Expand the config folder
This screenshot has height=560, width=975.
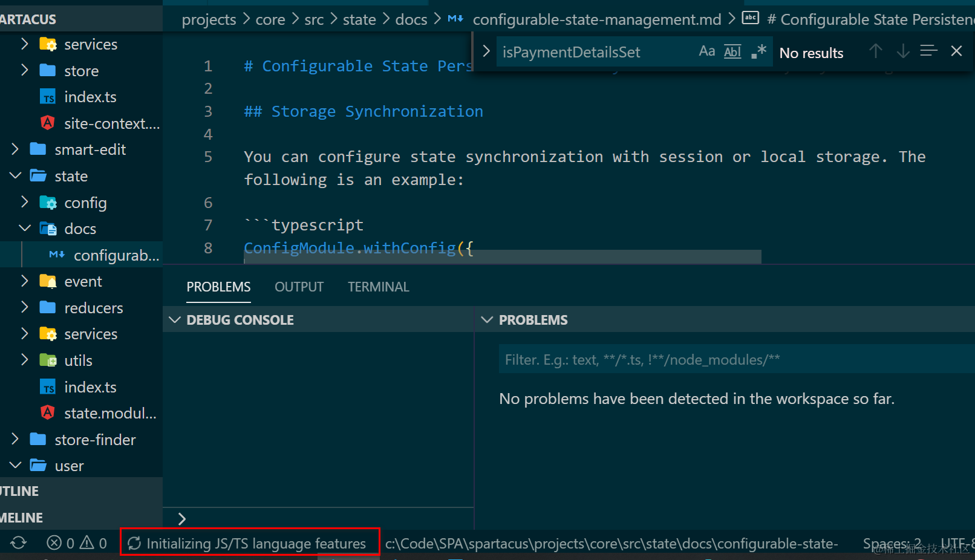25,202
